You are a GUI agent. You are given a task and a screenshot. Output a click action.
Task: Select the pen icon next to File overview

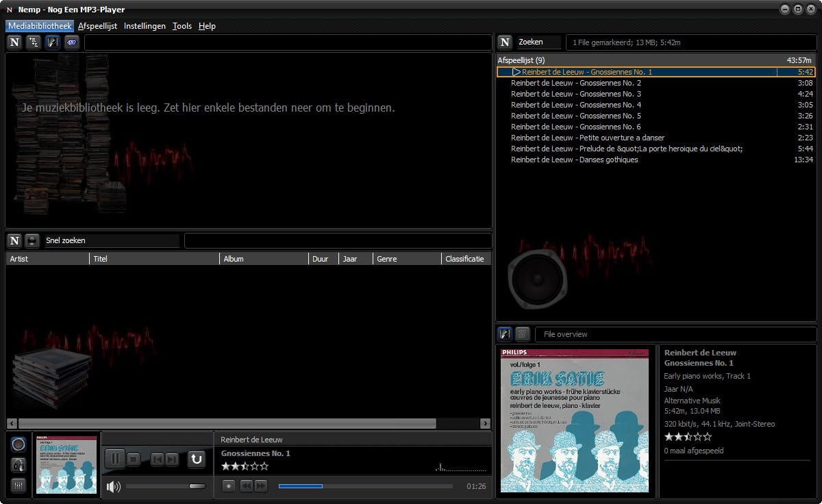[505, 333]
